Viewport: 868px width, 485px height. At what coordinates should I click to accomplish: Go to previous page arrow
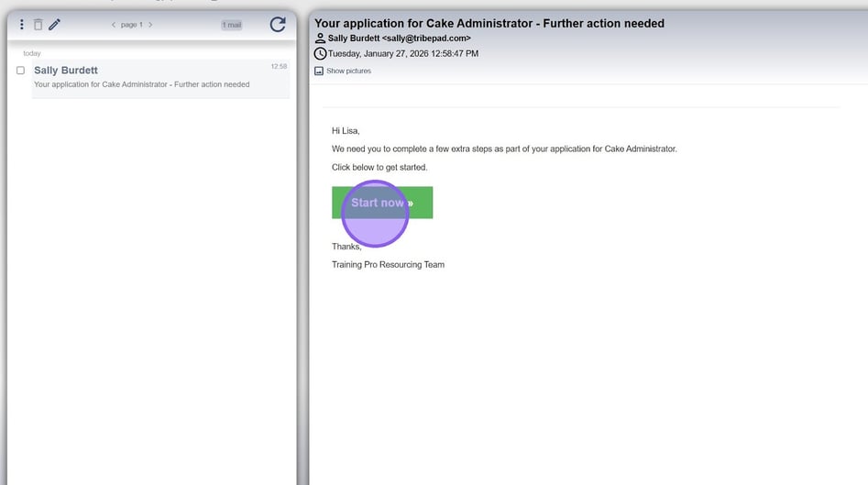(x=114, y=25)
